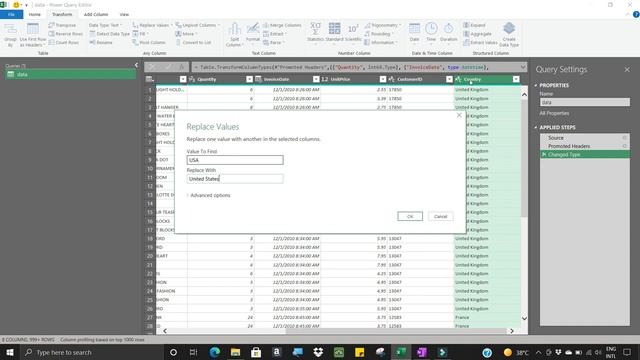Click the table corner menu icon

pyautogui.click(x=150, y=79)
